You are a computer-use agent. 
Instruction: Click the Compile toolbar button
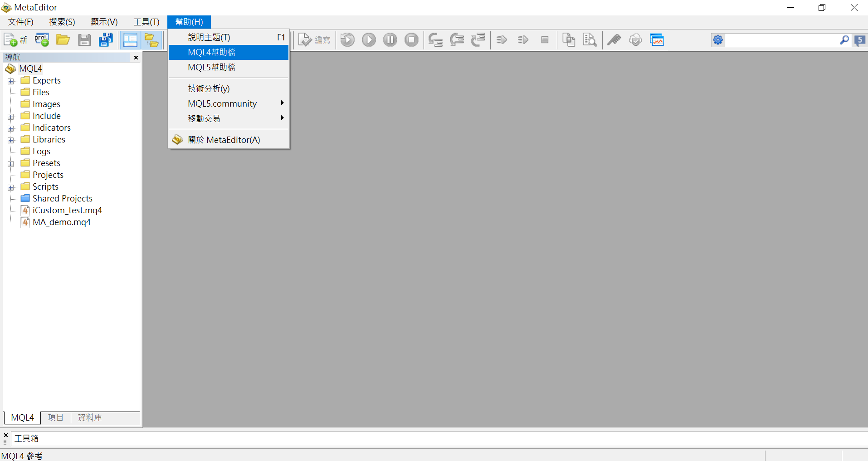[x=314, y=40]
